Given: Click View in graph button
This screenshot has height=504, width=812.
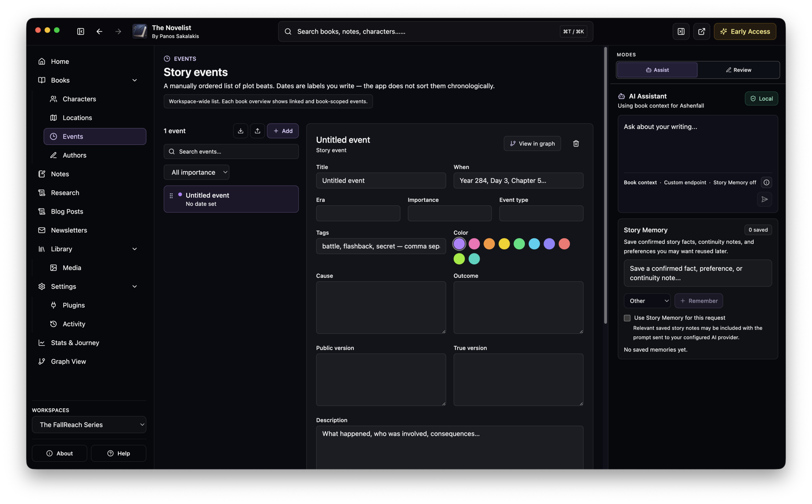Looking at the screenshot, I should point(532,143).
